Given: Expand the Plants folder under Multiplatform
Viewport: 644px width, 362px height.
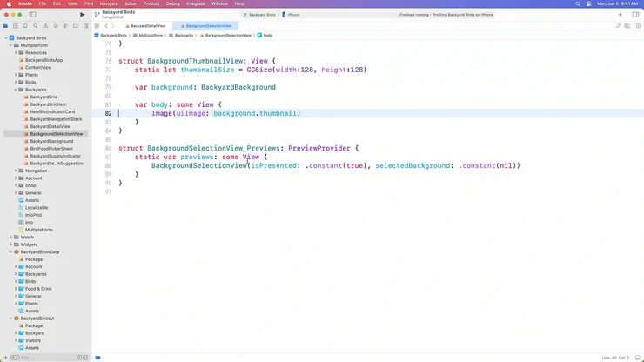Looking at the screenshot, I should pyautogui.click(x=16, y=75).
